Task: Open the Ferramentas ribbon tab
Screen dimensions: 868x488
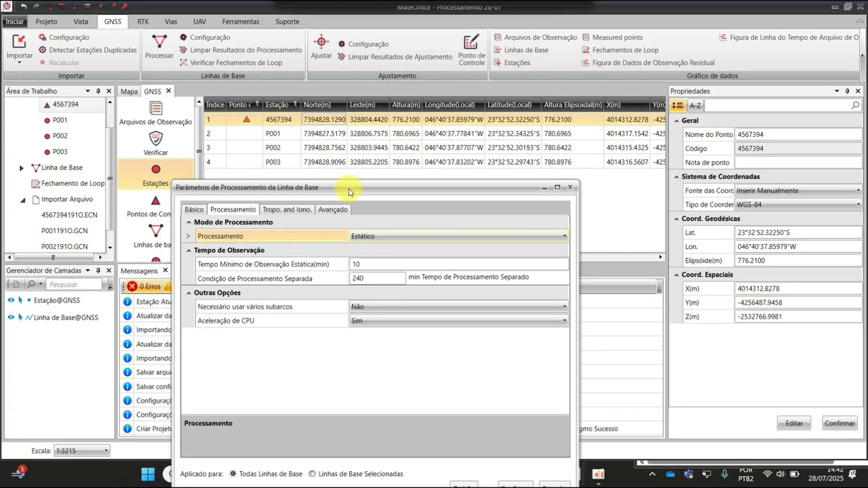Action: [x=241, y=22]
